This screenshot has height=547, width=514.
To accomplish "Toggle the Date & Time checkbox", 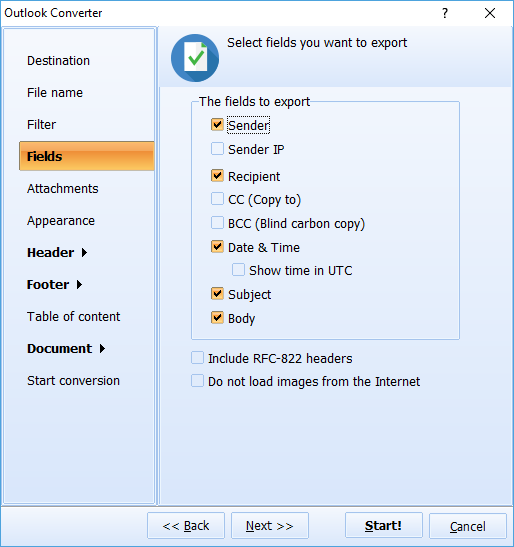I will click(x=217, y=247).
